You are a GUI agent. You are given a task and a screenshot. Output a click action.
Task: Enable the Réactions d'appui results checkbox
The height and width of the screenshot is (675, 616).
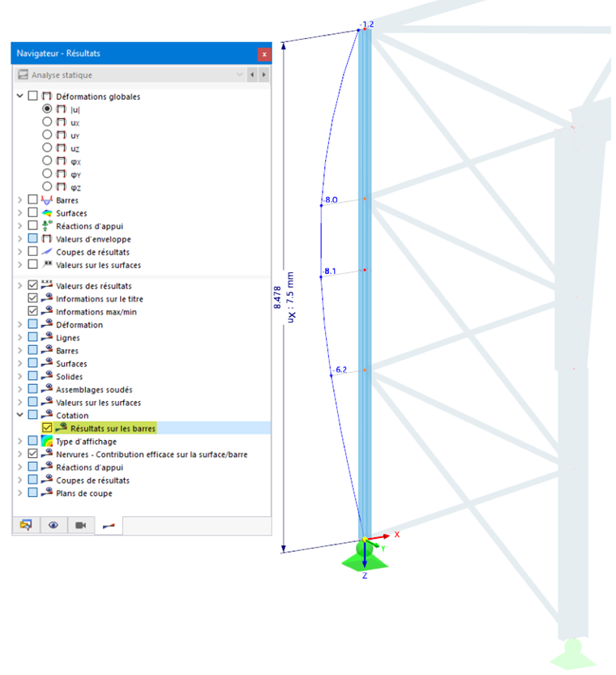click(x=32, y=225)
